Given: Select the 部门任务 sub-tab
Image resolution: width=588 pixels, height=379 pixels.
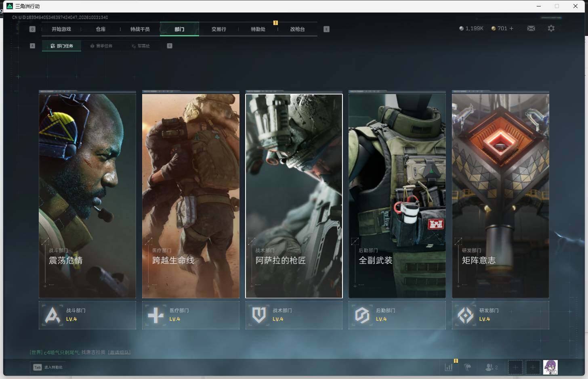Looking at the screenshot, I should tap(61, 46).
